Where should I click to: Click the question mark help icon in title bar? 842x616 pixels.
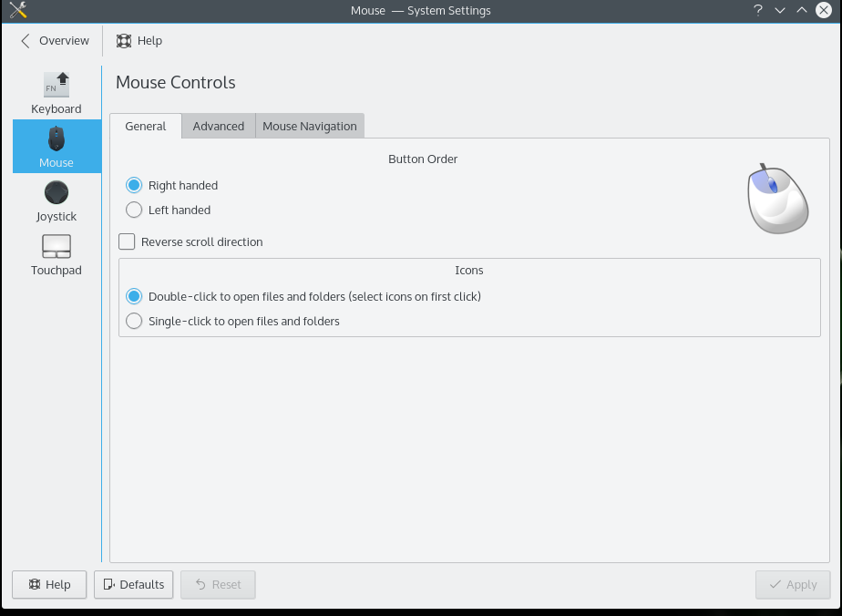[757, 10]
